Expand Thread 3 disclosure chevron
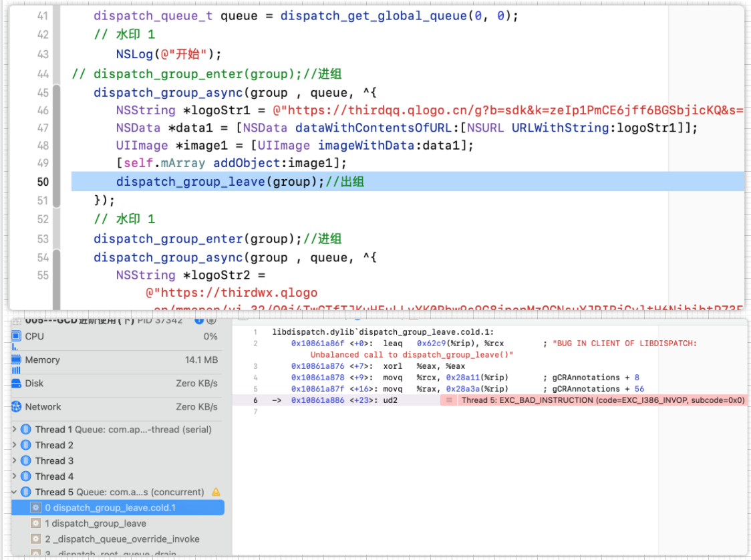 point(15,461)
